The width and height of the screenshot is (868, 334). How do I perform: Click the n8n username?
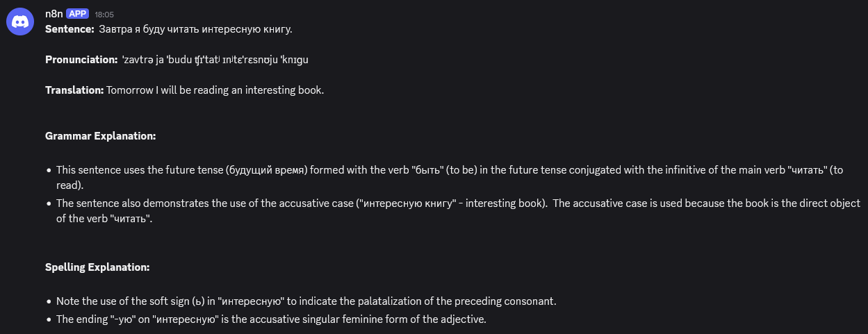click(x=54, y=14)
